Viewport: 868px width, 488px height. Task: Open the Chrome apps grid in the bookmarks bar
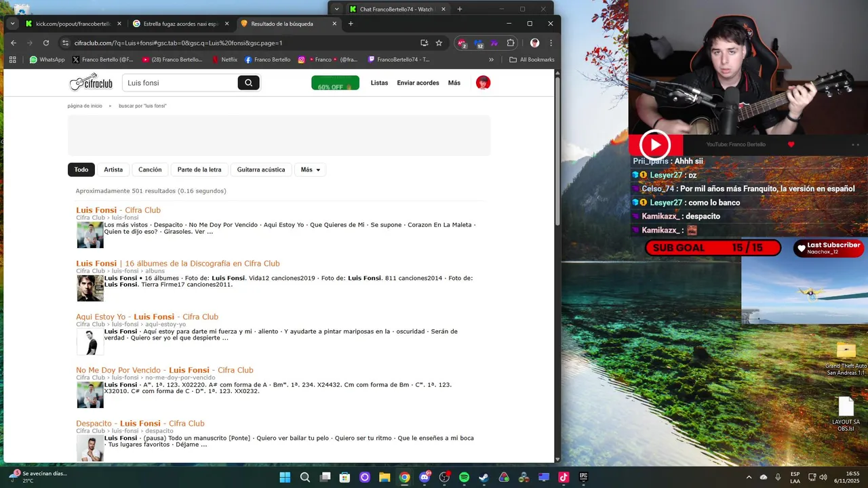coord(12,60)
